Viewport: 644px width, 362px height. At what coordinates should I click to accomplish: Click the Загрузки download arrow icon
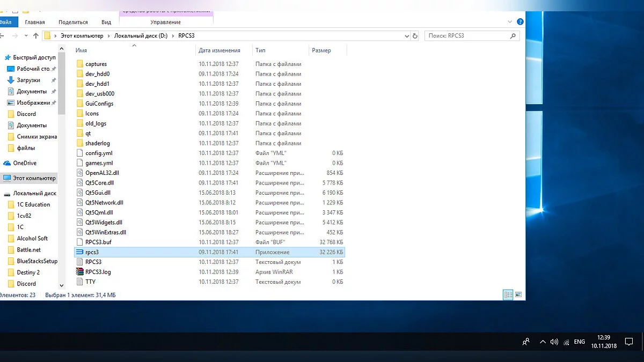click(11, 80)
